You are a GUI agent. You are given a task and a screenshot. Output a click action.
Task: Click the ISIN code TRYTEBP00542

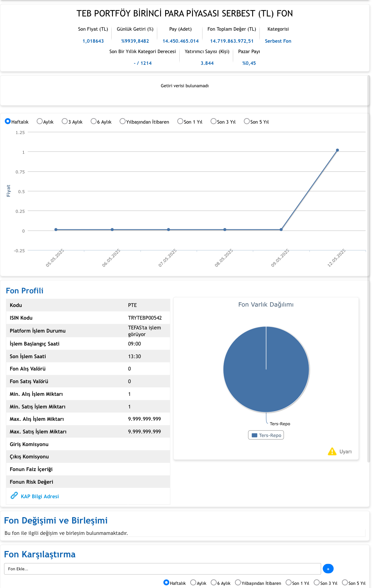click(x=145, y=318)
